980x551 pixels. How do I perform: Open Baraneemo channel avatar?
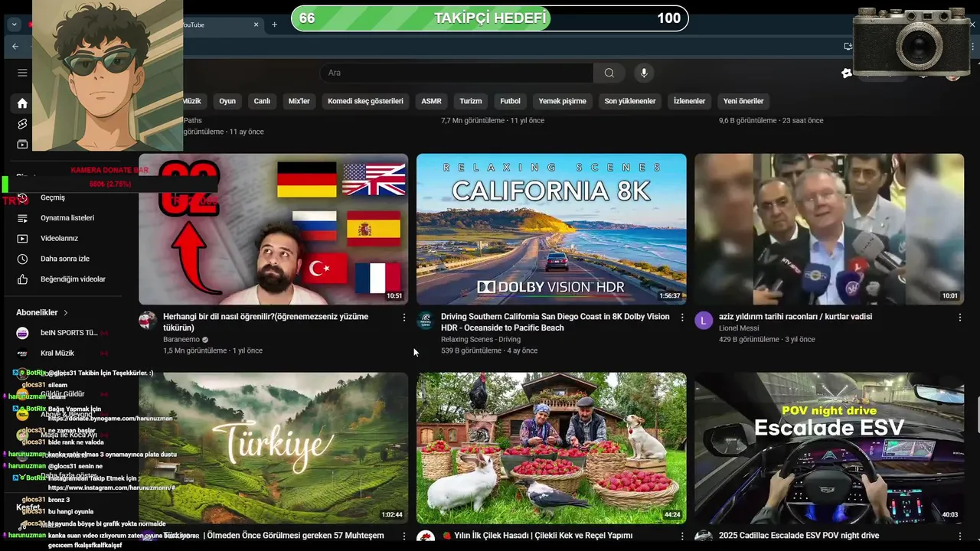(x=148, y=321)
